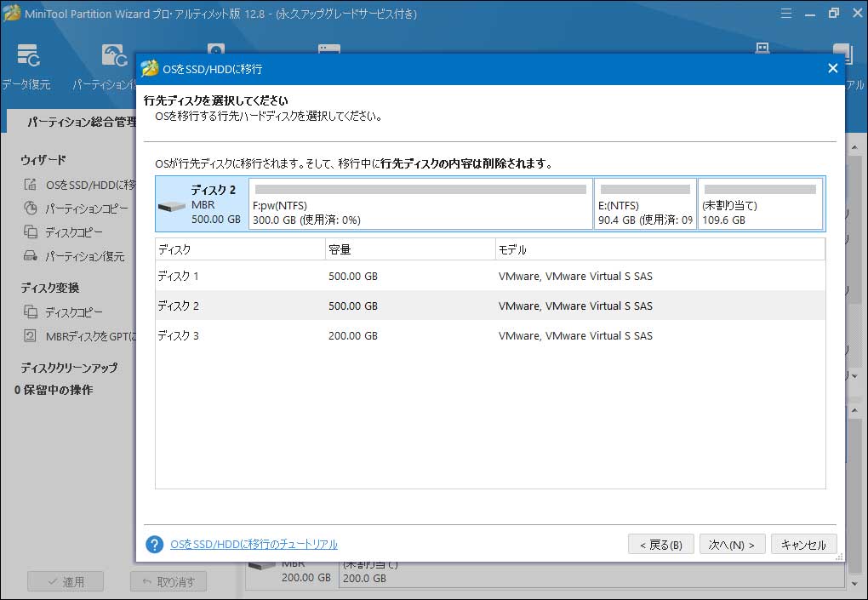Select the ディスク 3 row in the list
The height and width of the screenshot is (600, 868).
490,335
